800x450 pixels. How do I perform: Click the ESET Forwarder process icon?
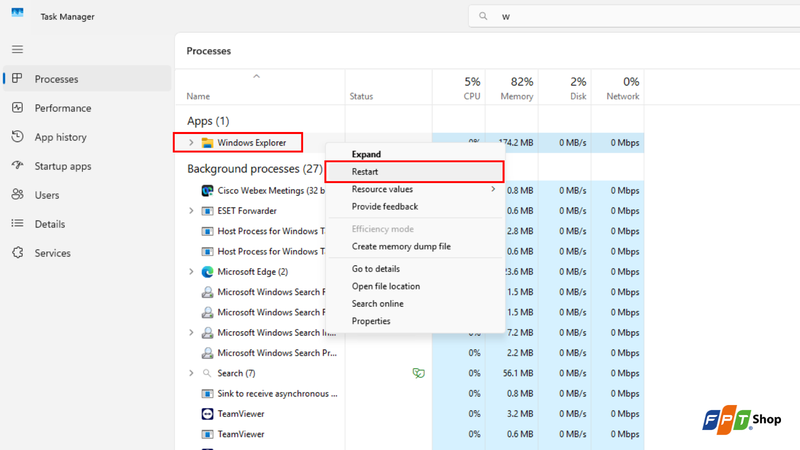tap(207, 211)
